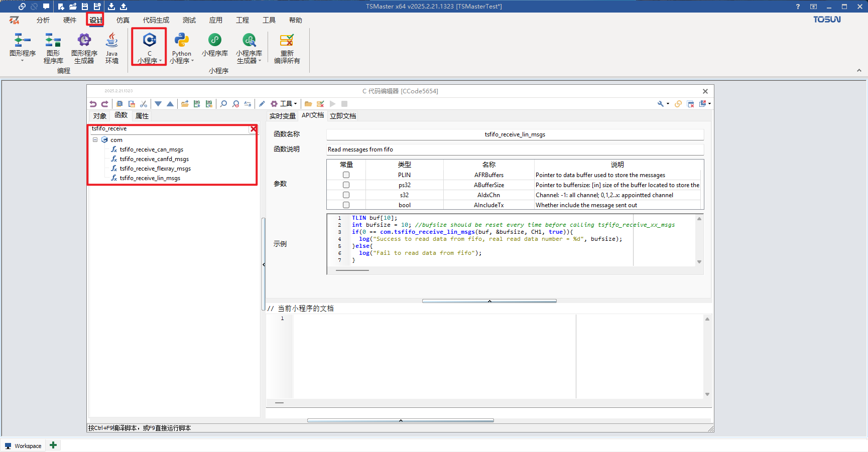This screenshot has height=452, width=868.
Task: Click the up triangle navigation icon
Action: click(x=170, y=104)
